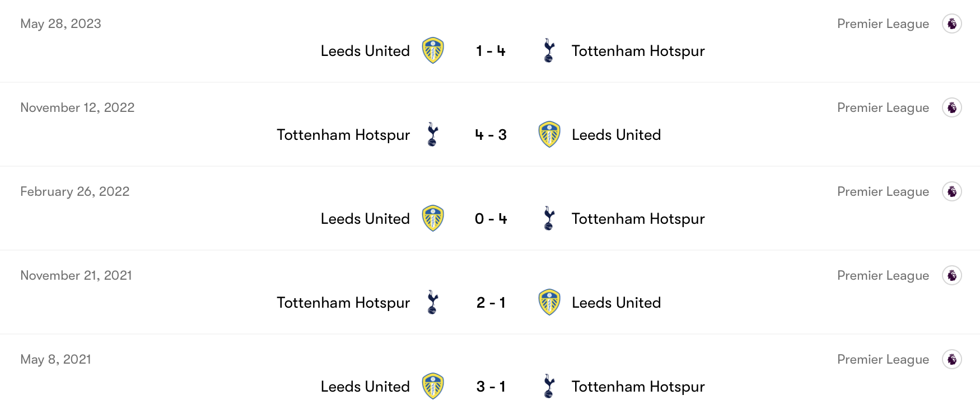Click Leeds United name in May 8, 2021 match

click(365, 387)
